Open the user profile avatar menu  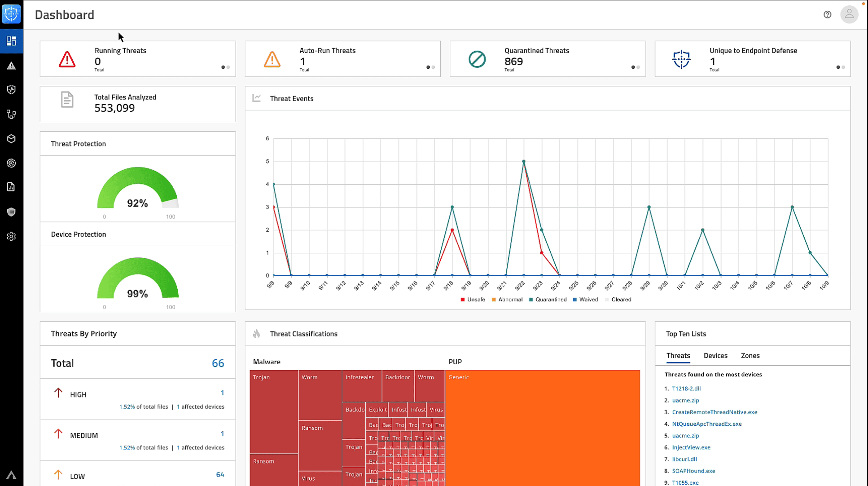click(849, 15)
